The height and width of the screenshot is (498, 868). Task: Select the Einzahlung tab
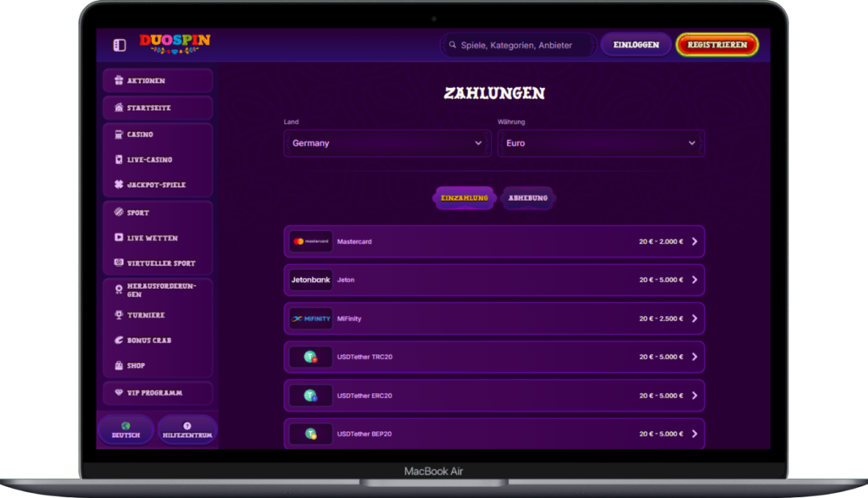465,196
